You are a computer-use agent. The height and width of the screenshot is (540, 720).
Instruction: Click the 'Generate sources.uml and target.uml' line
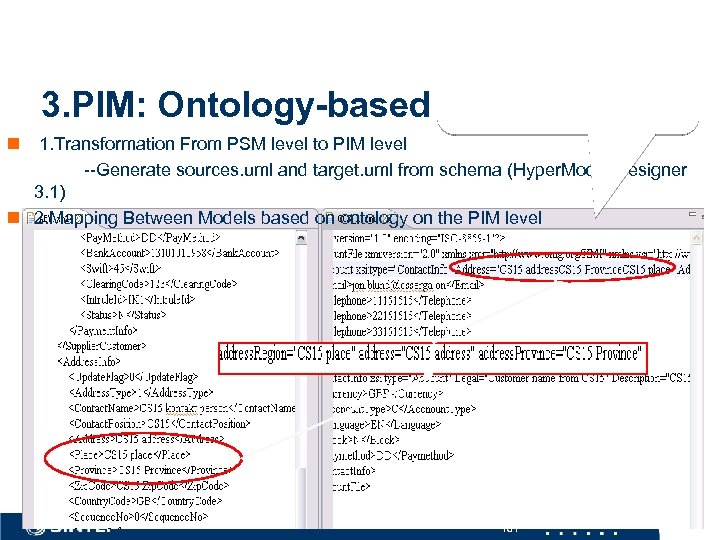tap(386, 170)
